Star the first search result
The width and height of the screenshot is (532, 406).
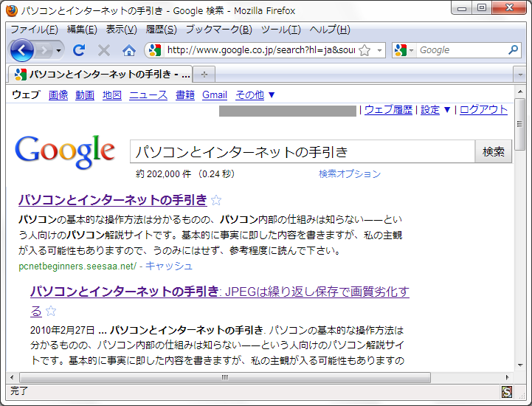coord(216,200)
